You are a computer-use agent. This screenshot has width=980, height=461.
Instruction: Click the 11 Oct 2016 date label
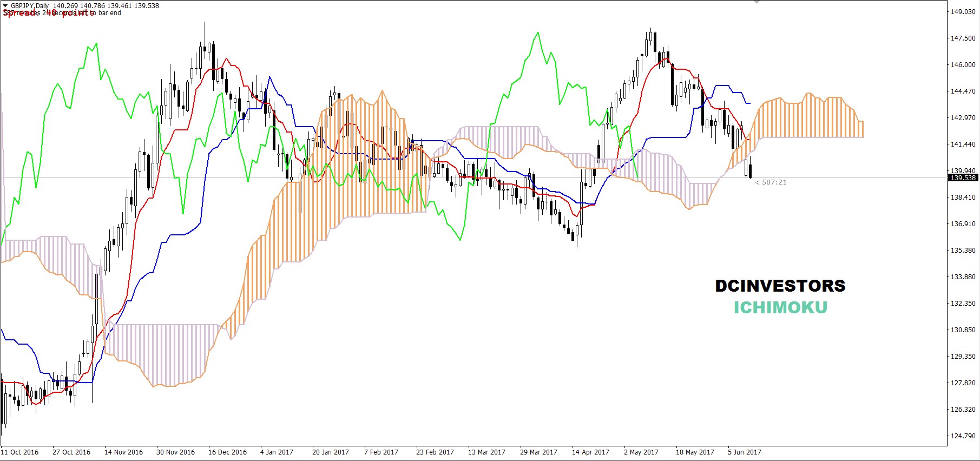coord(21,452)
